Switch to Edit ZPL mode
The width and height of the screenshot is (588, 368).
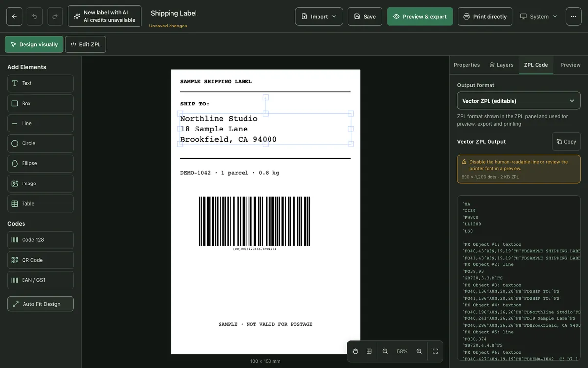click(86, 44)
